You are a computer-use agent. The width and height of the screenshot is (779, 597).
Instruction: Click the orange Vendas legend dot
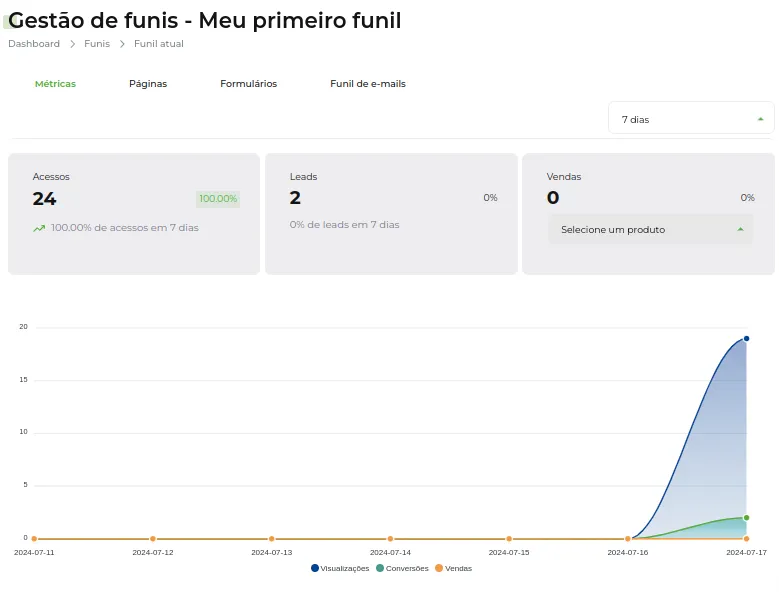pos(439,568)
